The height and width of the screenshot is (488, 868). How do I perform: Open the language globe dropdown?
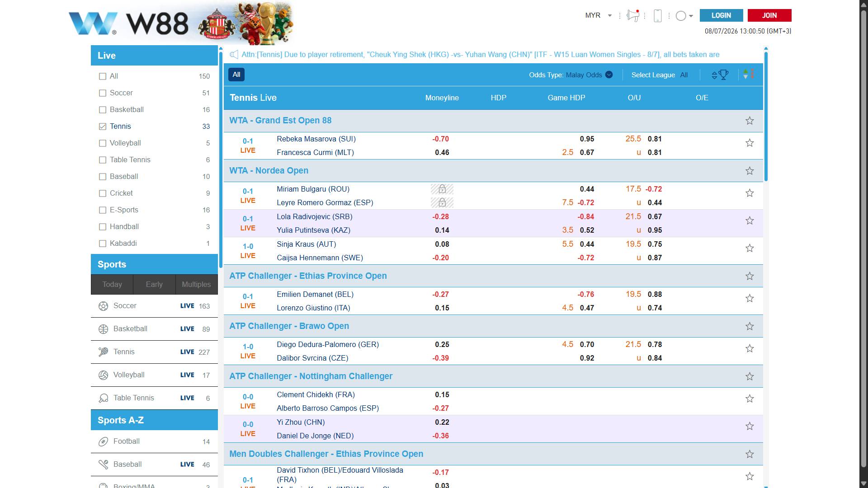pyautogui.click(x=684, y=16)
